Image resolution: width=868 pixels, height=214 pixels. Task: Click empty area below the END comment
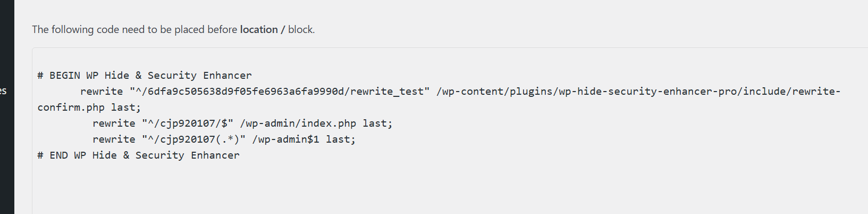point(319,186)
